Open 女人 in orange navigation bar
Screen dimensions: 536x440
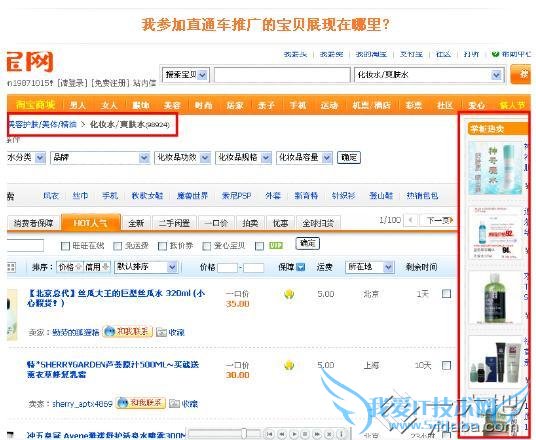(109, 105)
